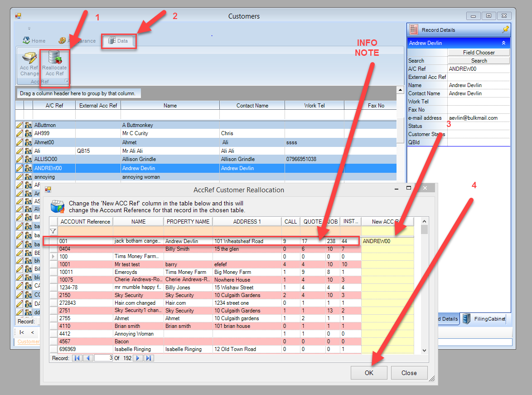The height and width of the screenshot is (395, 532).
Task: Sort by PROPERTY NAME column header
Action: tap(188, 221)
